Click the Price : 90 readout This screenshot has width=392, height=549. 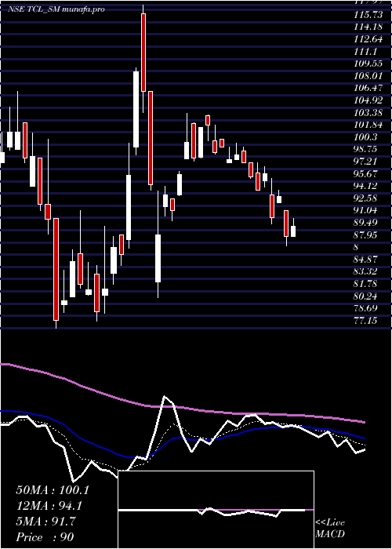45,537
